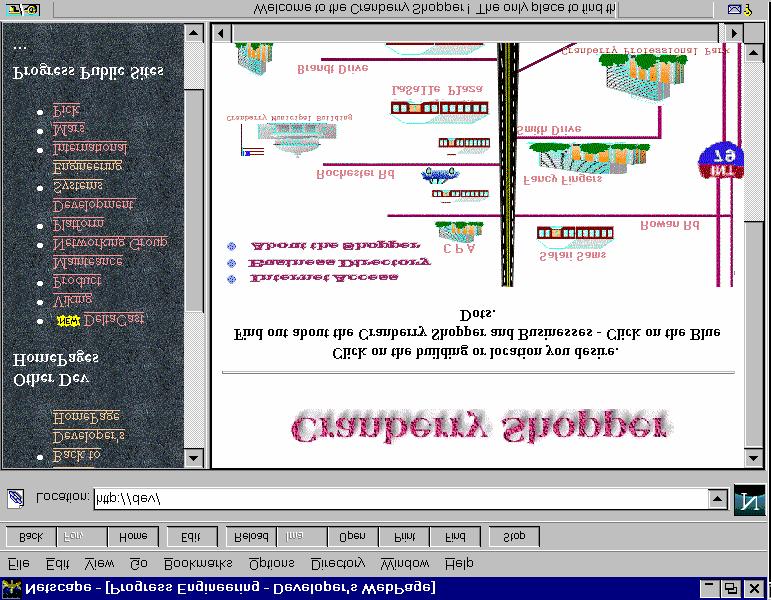Image resolution: width=771 pixels, height=600 pixels.
Task: Open the About the Shopper link
Action: click(336, 245)
